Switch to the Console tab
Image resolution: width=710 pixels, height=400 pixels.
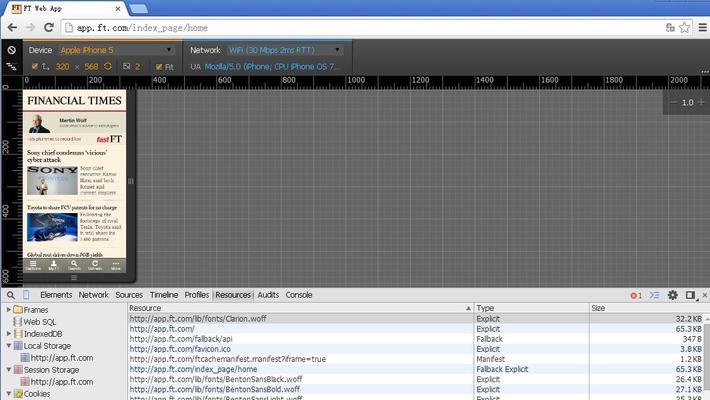pyautogui.click(x=299, y=295)
